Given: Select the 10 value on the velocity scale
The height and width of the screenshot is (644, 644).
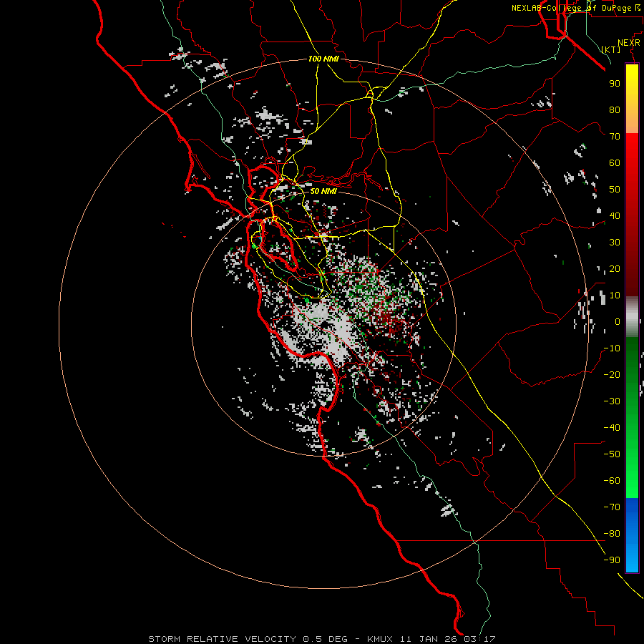Looking at the screenshot, I should (x=615, y=296).
